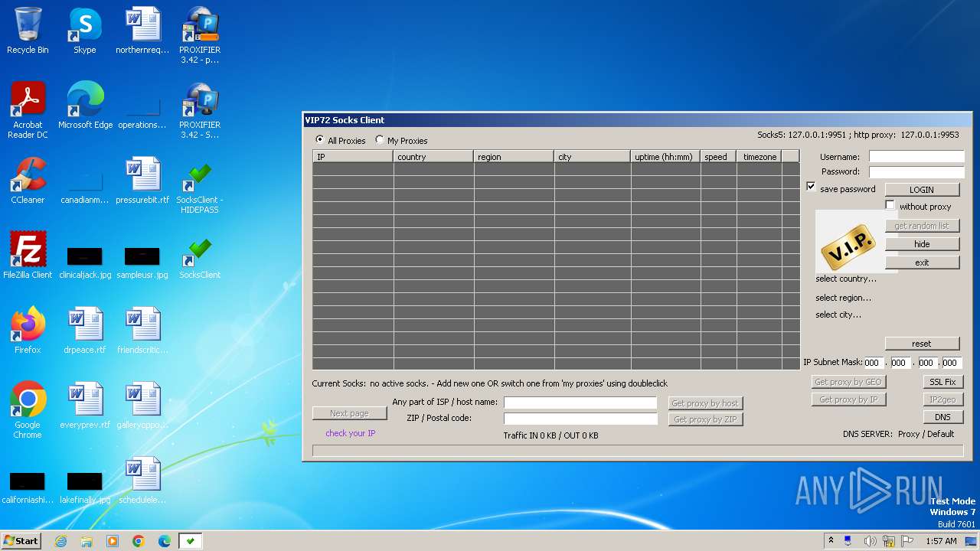Select the All Proxies radio button

point(320,140)
